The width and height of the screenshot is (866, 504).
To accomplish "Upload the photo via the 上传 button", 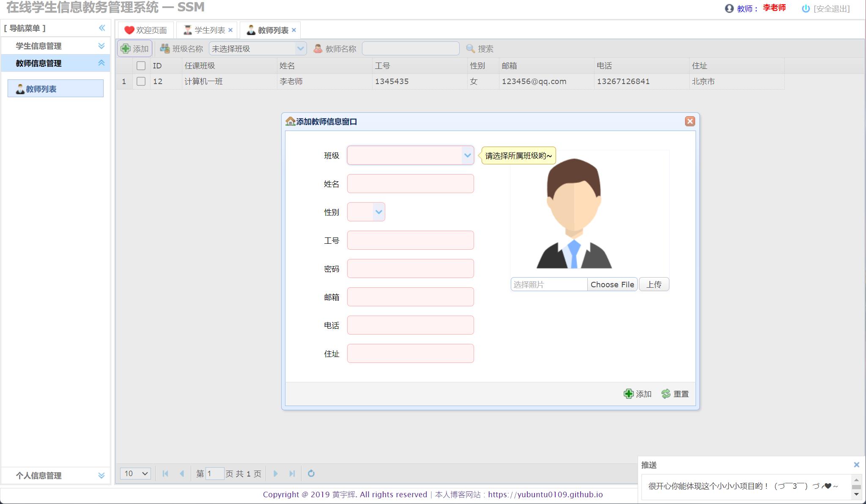I will point(654,284).
